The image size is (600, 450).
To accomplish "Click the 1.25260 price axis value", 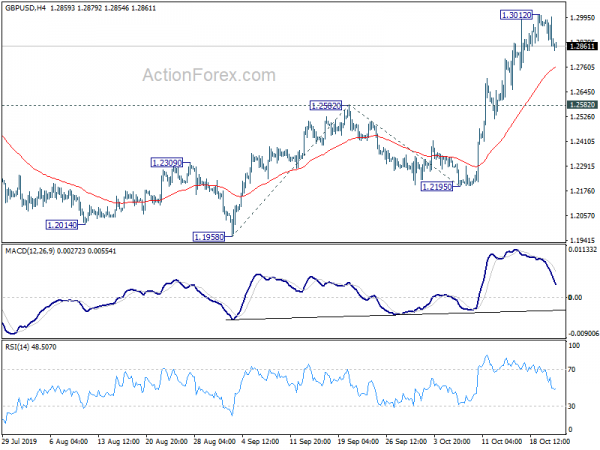I will click(582, 117).
